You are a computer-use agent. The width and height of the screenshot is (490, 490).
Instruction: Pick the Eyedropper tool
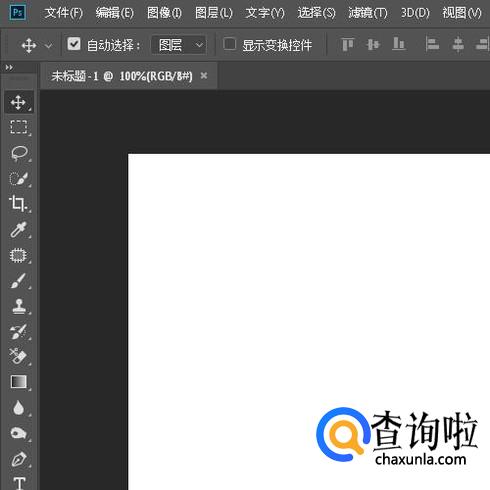[x=18, y=229]
